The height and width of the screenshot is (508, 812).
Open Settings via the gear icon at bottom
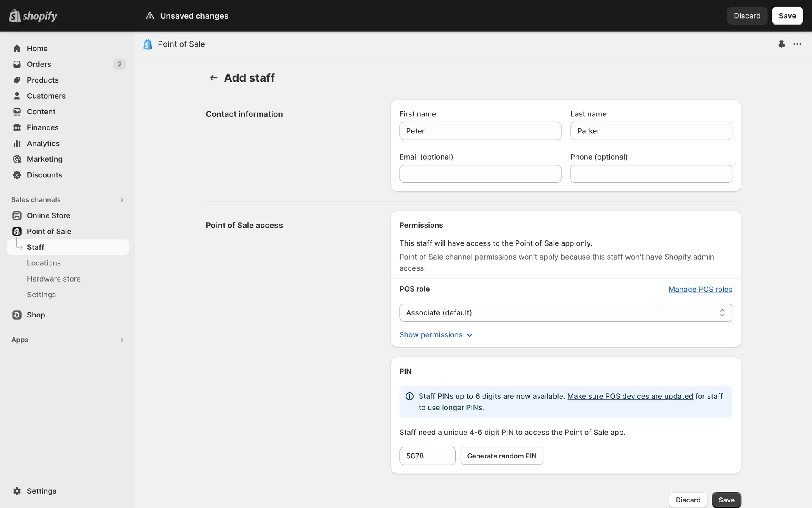tap(17, 491)
